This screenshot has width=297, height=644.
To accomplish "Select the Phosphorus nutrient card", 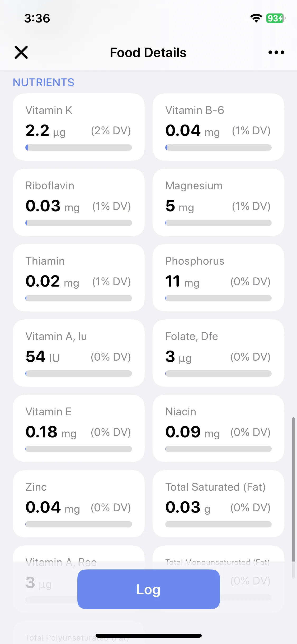I will [218, 278].
